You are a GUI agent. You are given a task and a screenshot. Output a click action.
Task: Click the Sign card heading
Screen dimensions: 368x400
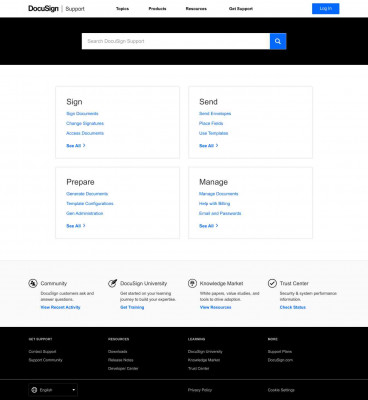coord(74,102)
